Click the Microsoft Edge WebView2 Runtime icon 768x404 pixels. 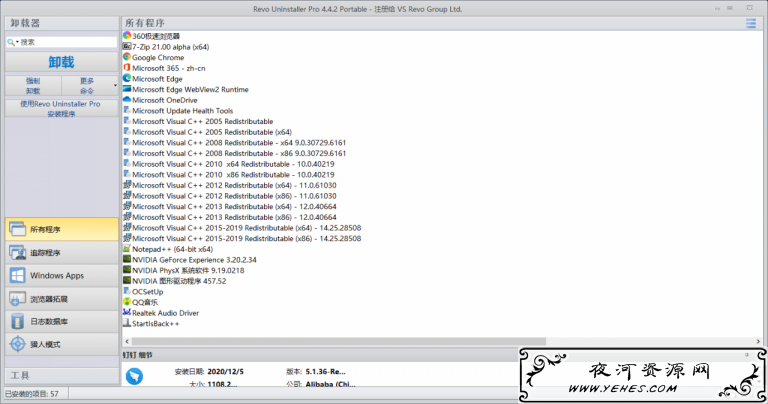point(127,89)
